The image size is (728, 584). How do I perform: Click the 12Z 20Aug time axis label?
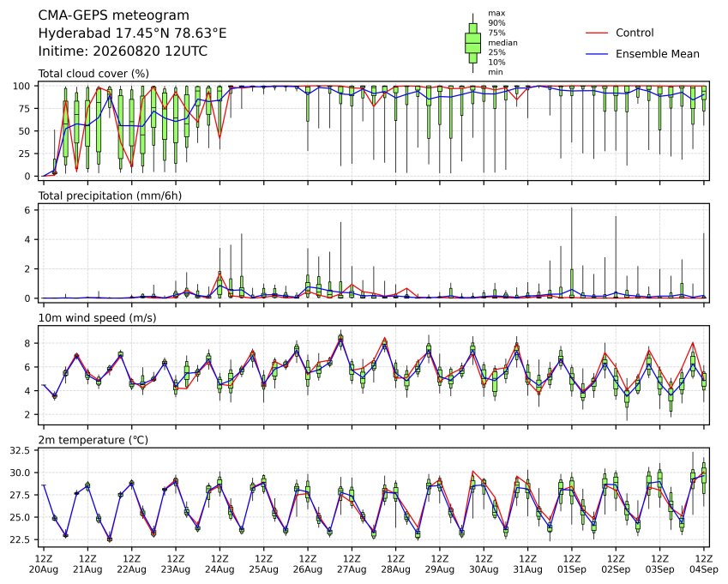pos(44,564)
